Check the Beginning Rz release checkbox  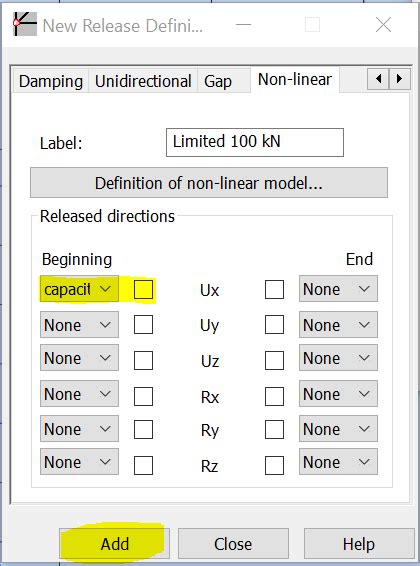[x=143, y=465]
